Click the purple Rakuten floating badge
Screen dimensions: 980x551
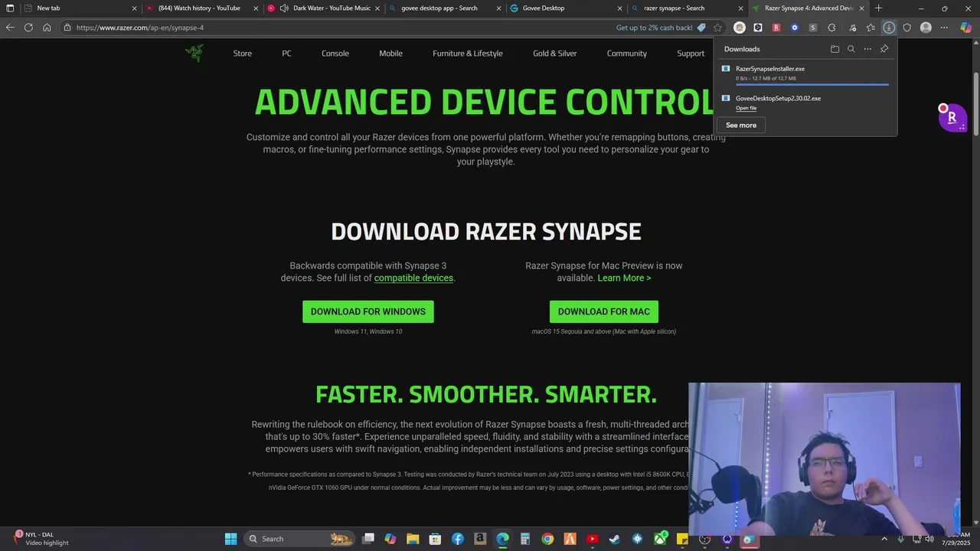coord(952,118)
